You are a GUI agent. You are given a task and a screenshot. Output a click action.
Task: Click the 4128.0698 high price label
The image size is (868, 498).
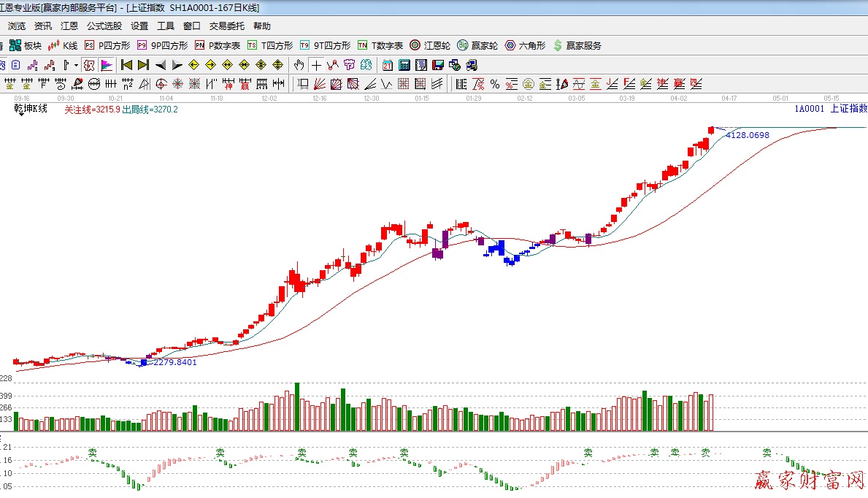(x=747, y=135)
